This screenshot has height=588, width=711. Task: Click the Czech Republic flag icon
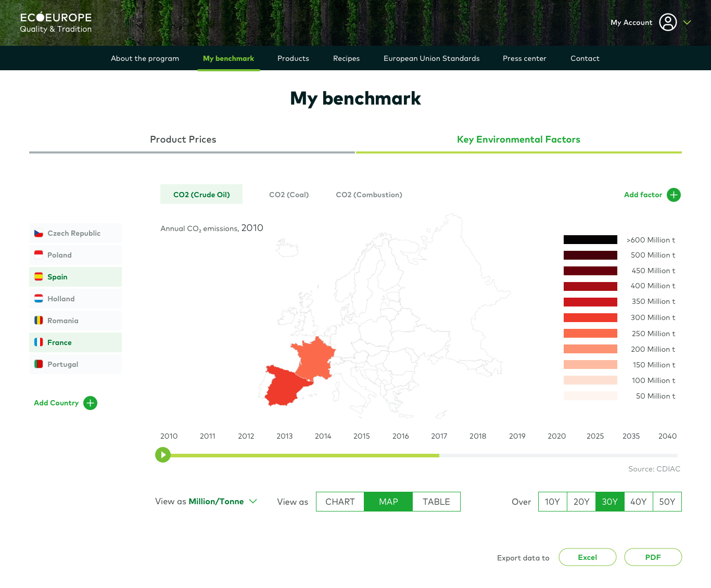coord(39,233)
